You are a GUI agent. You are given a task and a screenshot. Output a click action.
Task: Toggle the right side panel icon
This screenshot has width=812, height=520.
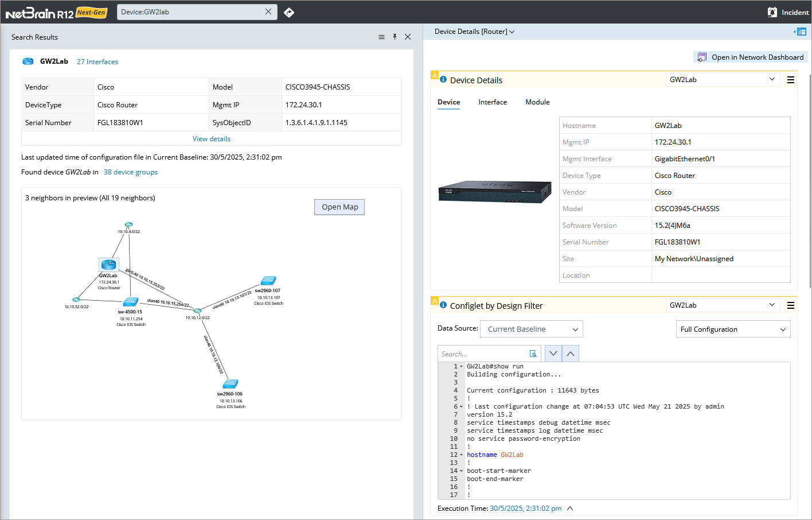[801, 32]
